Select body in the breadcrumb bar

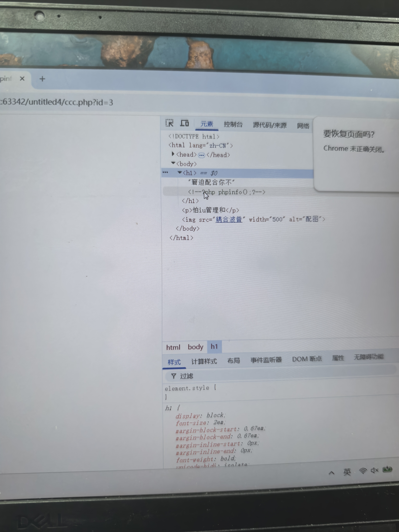click(195, 347)
